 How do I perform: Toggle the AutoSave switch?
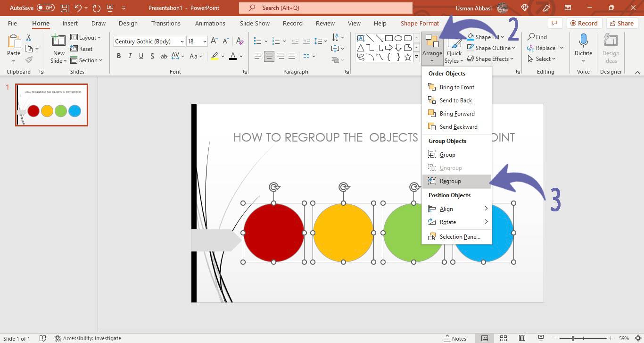[x=46, y=8]
